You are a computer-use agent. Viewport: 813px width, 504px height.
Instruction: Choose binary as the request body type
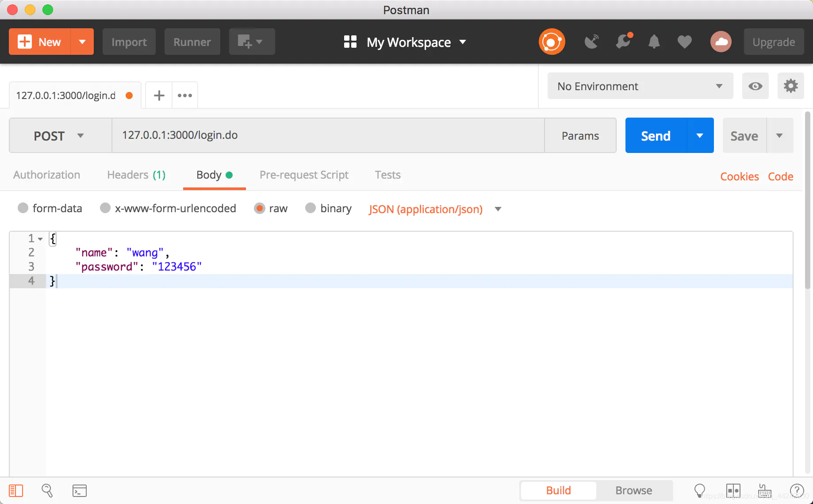[x=311, y=208]
